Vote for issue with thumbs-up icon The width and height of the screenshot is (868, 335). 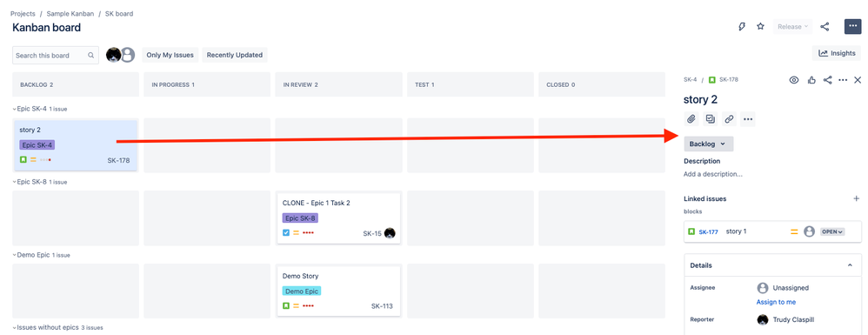click(x=811, y=80)
